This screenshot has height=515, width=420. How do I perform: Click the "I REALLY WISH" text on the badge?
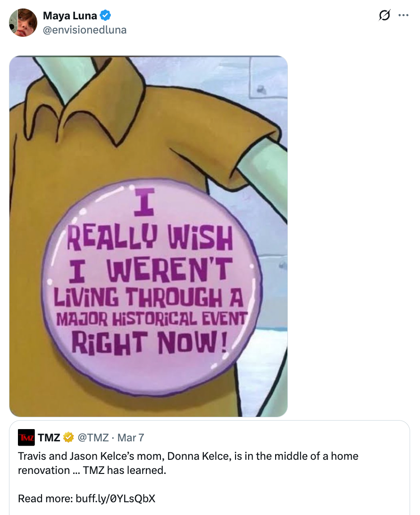click(x=150, y=220)
